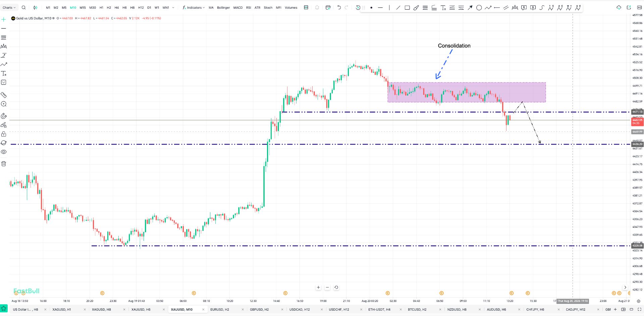This screenshot has height=316, width=644.
Task: Save chart to cloud
Action: (x=619, y=7)
